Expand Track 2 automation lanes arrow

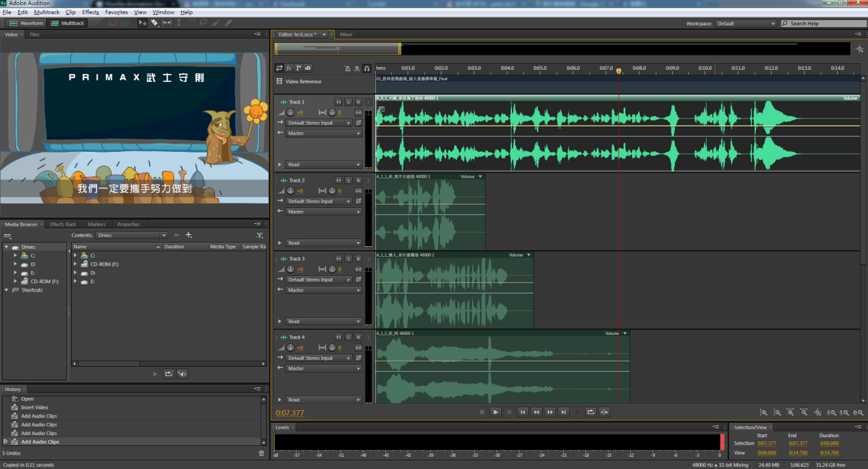(279, 243)
